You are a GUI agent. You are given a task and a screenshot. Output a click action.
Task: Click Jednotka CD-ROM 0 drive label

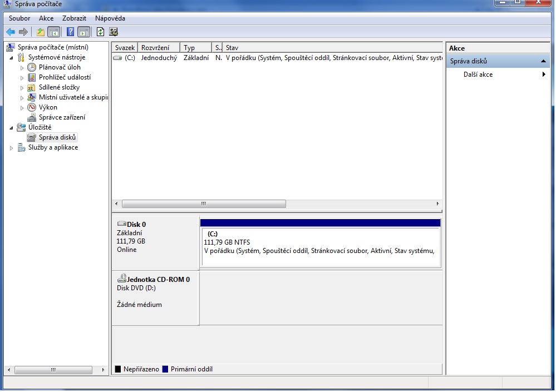tap(158, 280)
